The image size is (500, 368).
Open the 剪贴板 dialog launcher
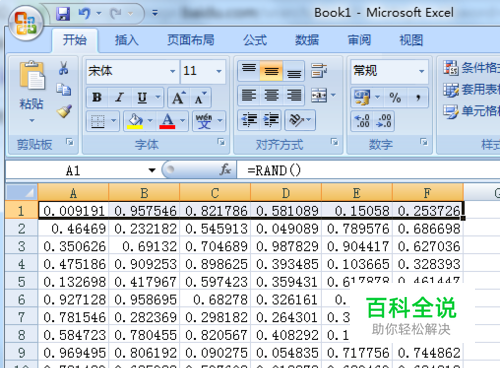click(70, 142)
